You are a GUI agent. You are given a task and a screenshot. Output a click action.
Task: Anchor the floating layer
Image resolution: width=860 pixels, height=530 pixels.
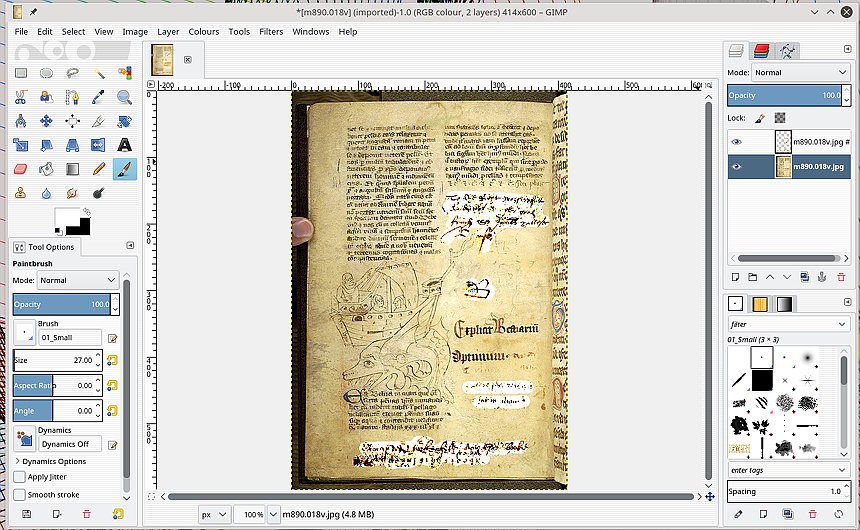click(822, 277)
